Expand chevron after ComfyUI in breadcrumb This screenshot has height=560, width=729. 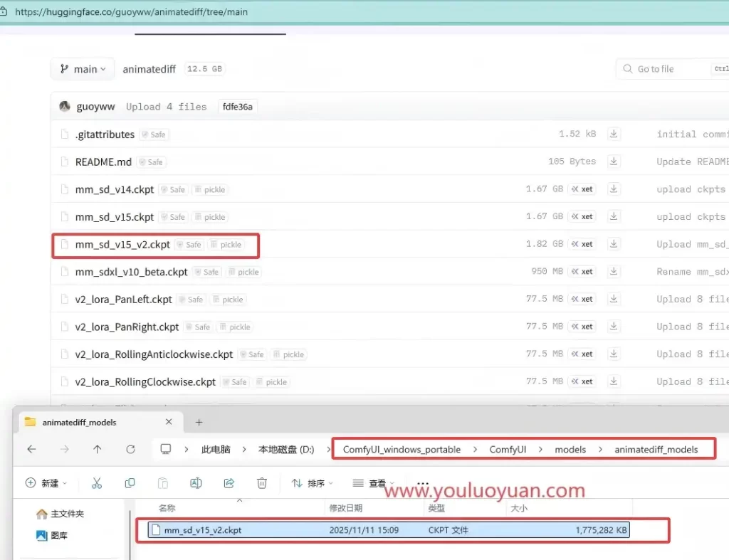point(540,450)
